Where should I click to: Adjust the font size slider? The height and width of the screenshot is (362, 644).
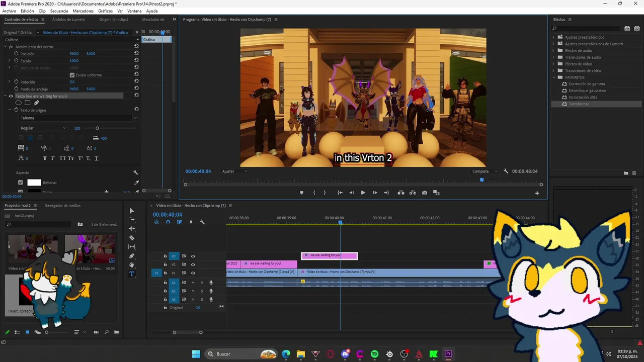[97, 128]
